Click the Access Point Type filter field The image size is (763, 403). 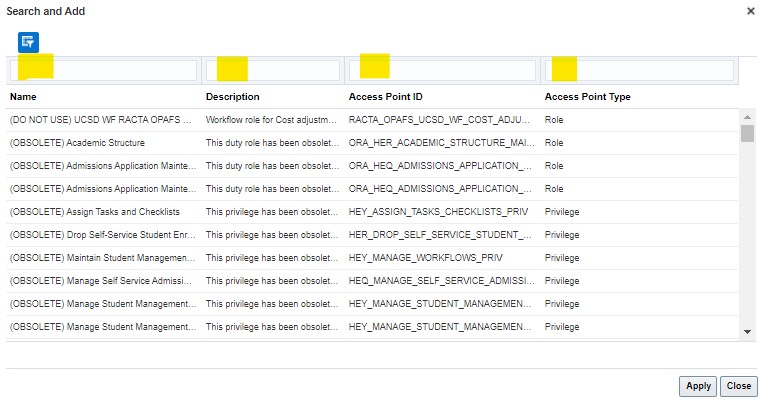(x=637, y=71)
